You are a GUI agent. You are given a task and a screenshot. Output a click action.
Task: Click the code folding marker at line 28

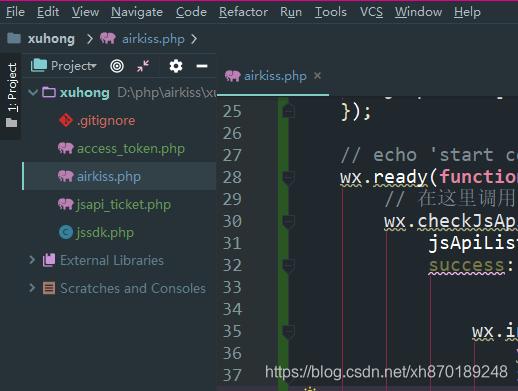288,177
